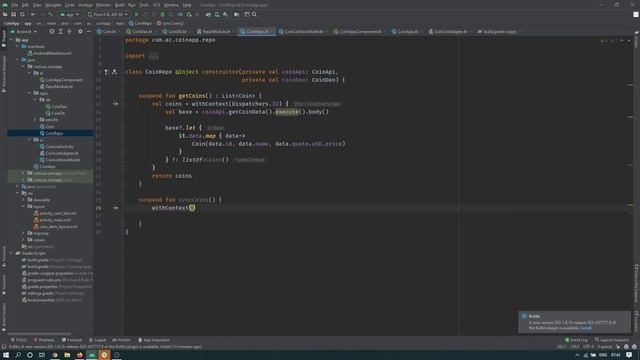Viewport: 640px width, 360px height.
Task: Expand the results package in project tree
Action: click(36, 120)
